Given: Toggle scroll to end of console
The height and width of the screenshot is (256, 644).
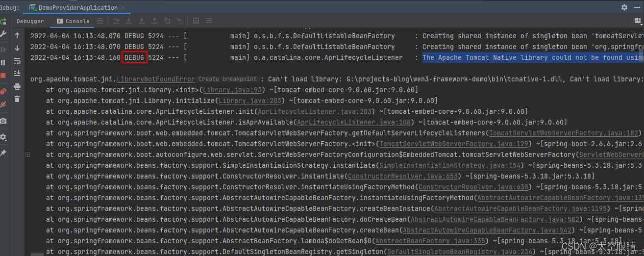Looking at the screenshot, I should tap(17, 74).
